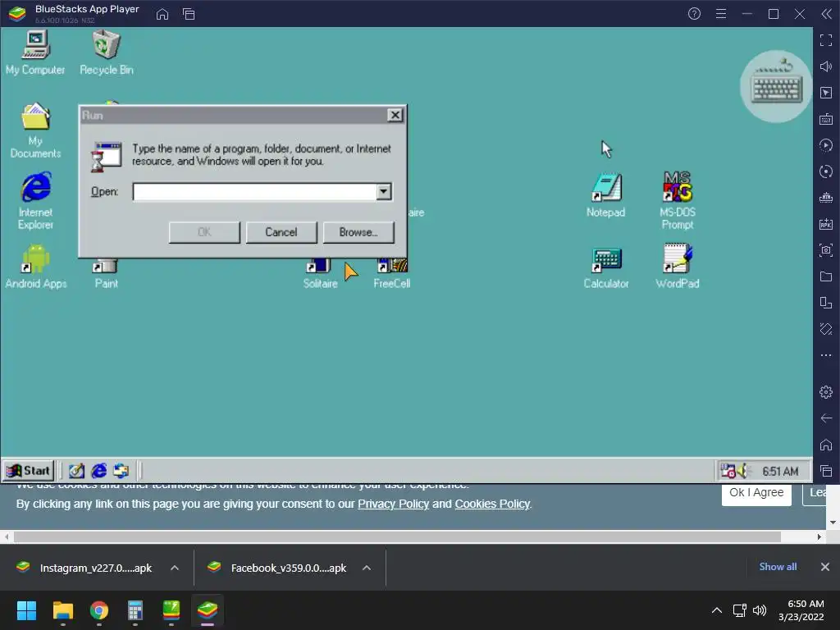Collapse the BlueStacks side toolbar
This screenshot has width=840, height=630.
point(826,14)
